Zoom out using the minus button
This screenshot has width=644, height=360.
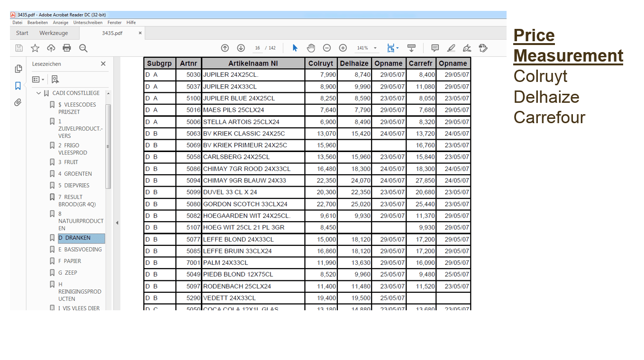327,47
